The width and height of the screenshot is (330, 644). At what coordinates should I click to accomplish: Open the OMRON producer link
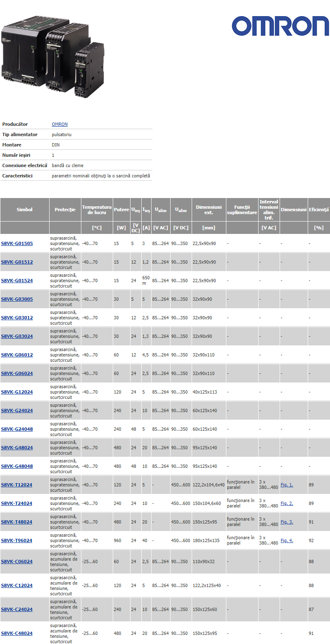59,124
